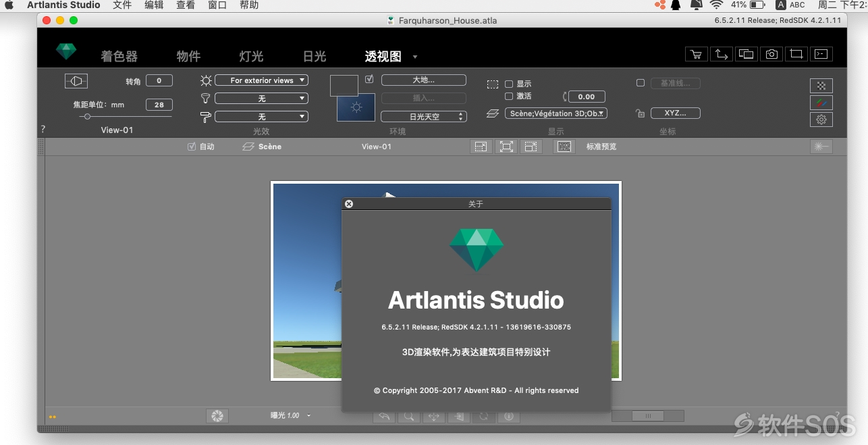The image size is (868, 445).
Task: Click the Artlantis gem logo in the toolbar
Action: coord(66,52)
